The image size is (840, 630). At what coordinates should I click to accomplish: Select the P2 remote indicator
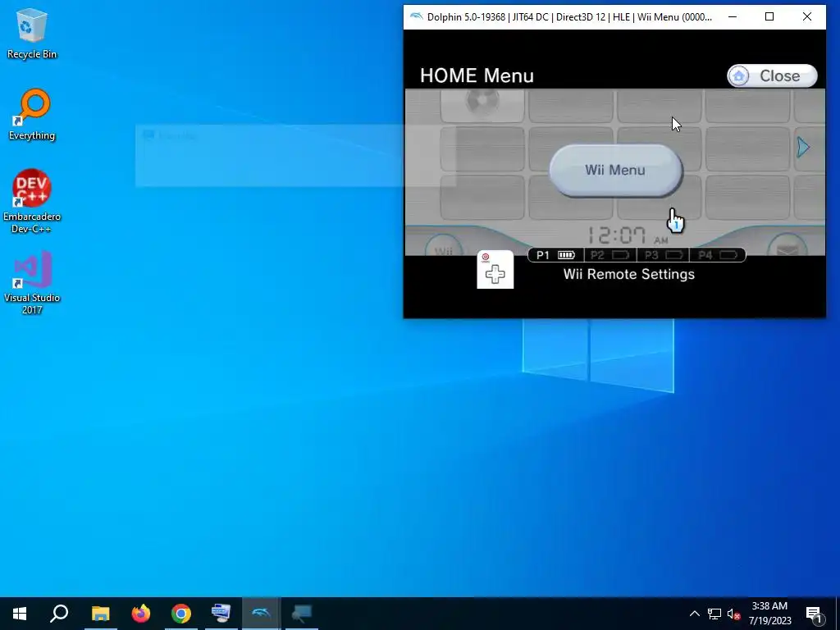tap(609, 255)
